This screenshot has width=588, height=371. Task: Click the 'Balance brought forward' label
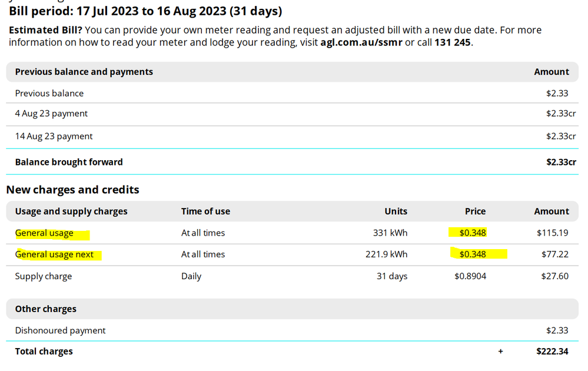69,162
